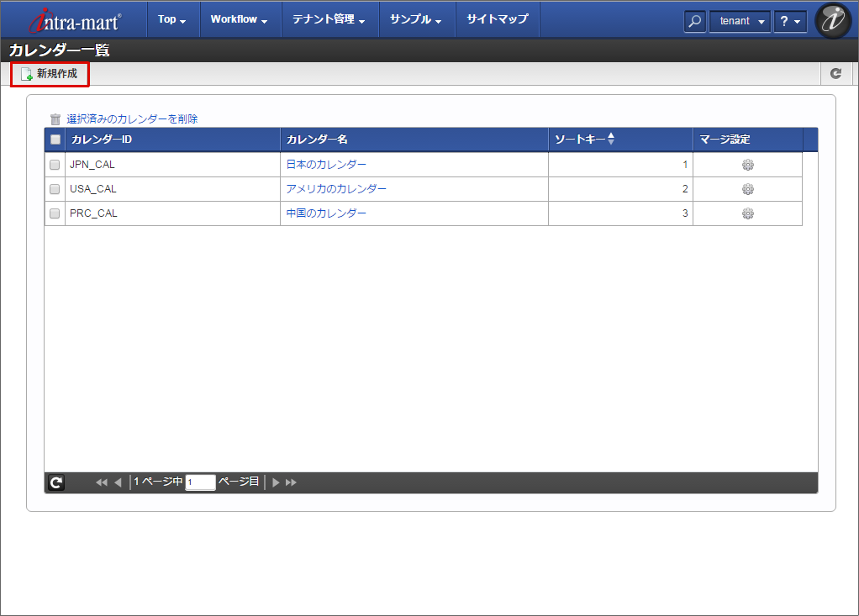Select the USA_CAL ID cell
859x616 pixels.
tap(172, 189)
